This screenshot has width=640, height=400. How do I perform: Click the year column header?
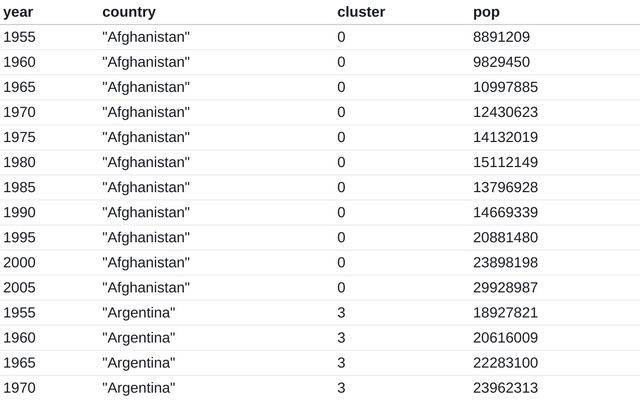point(18,12)
